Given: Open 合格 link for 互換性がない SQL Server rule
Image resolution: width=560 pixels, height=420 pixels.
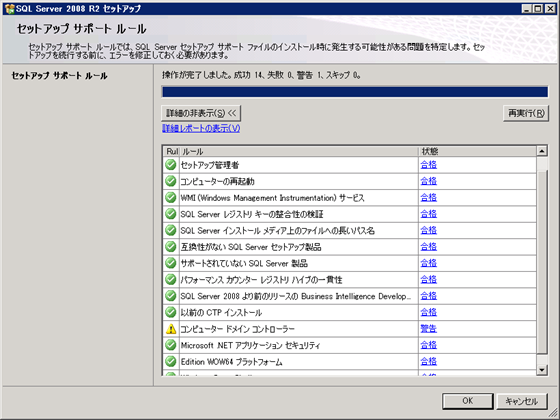Looking at the screenshot, I should click(429, 247).
